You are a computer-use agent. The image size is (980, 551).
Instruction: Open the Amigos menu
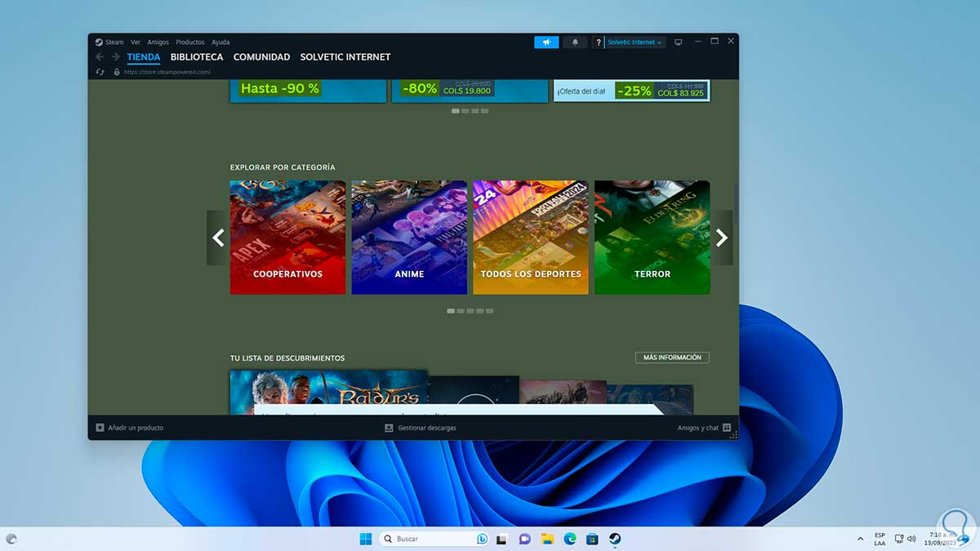click(x=158, y=42)
